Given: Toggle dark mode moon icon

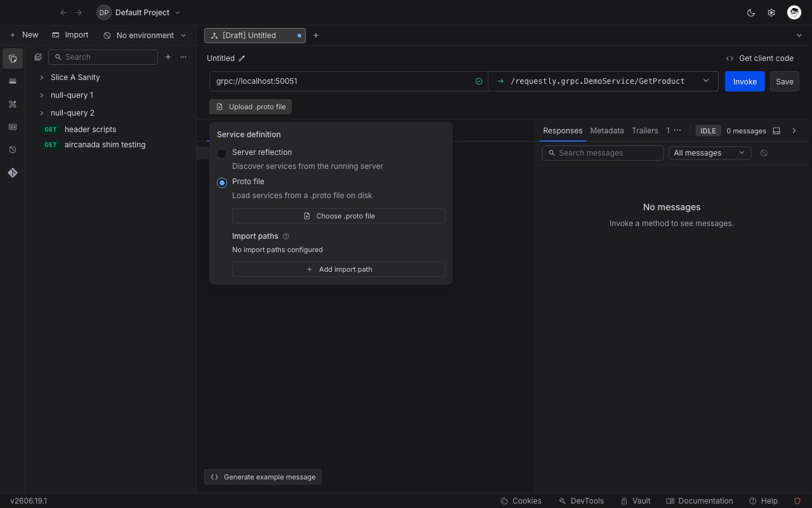Looking at the screenshot, I should coord(751,13).
